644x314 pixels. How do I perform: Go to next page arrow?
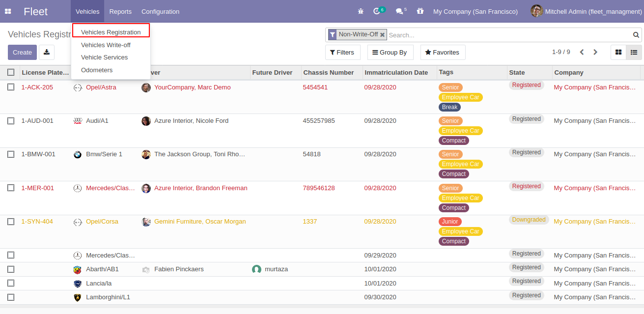595,52
